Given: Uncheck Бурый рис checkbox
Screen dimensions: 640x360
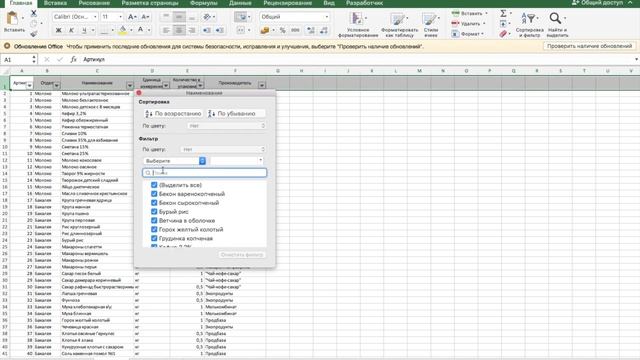Looking at the screenshot, I should [x=154, y=212].
